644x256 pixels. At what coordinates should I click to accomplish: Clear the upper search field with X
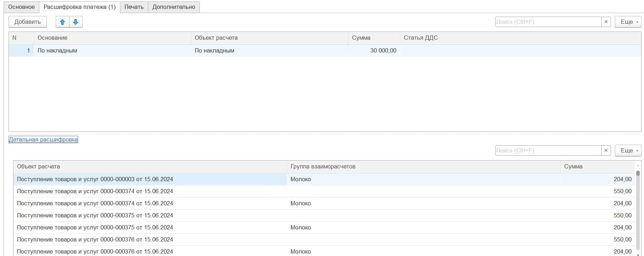point(606,22)
